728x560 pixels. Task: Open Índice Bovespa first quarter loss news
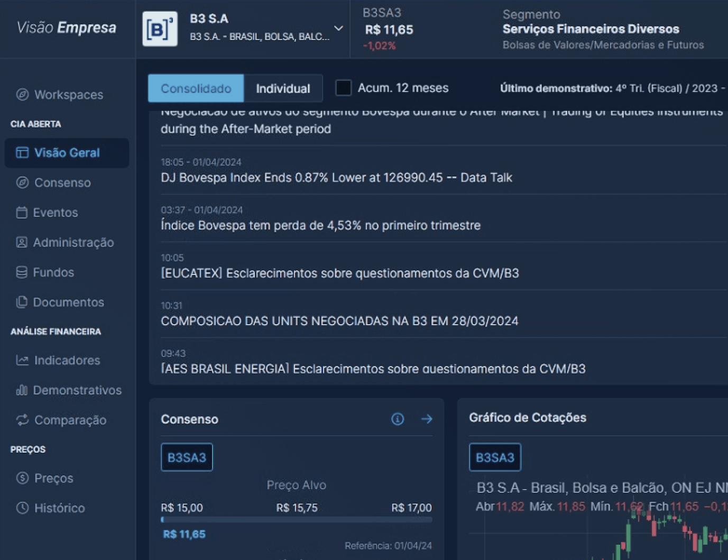[320, 226]
